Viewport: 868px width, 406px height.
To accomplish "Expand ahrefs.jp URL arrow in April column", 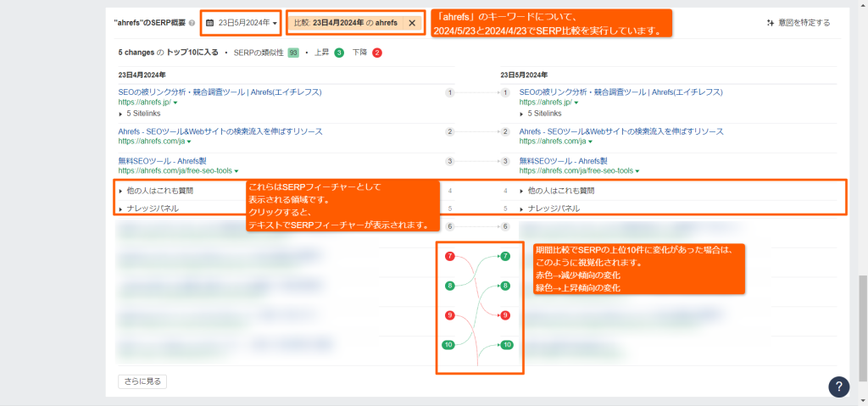I will tap(175, 103).
